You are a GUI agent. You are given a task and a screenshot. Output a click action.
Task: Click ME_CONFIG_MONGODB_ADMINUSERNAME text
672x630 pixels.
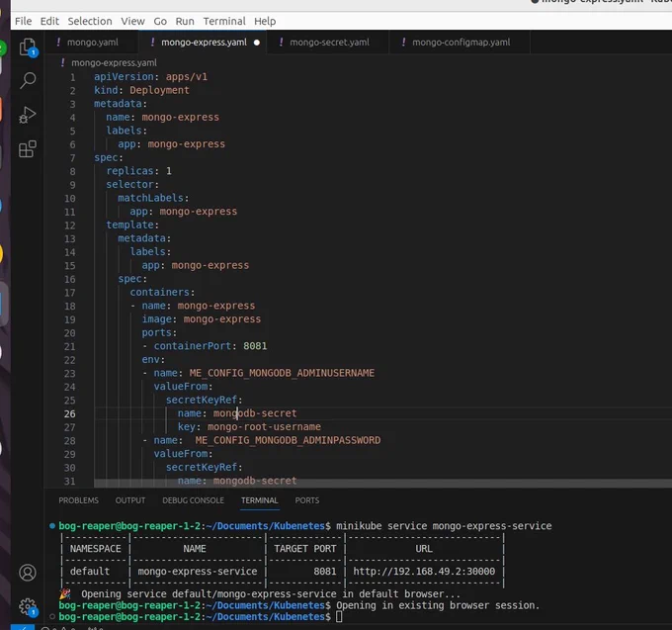tap(282, 373)
